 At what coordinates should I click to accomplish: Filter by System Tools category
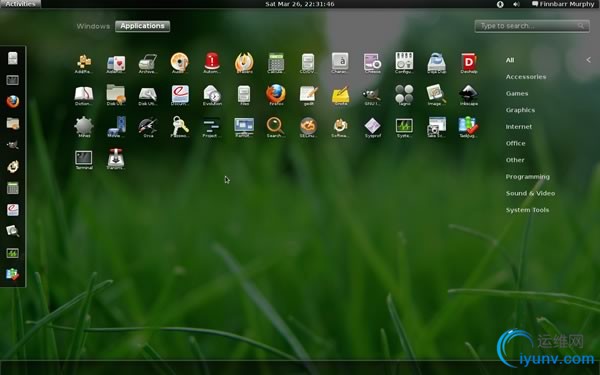point(527,210)
